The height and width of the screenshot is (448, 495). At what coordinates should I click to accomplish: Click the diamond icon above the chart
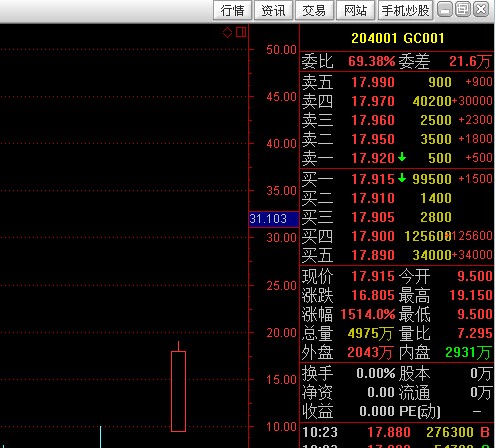[x=227, y=32]
